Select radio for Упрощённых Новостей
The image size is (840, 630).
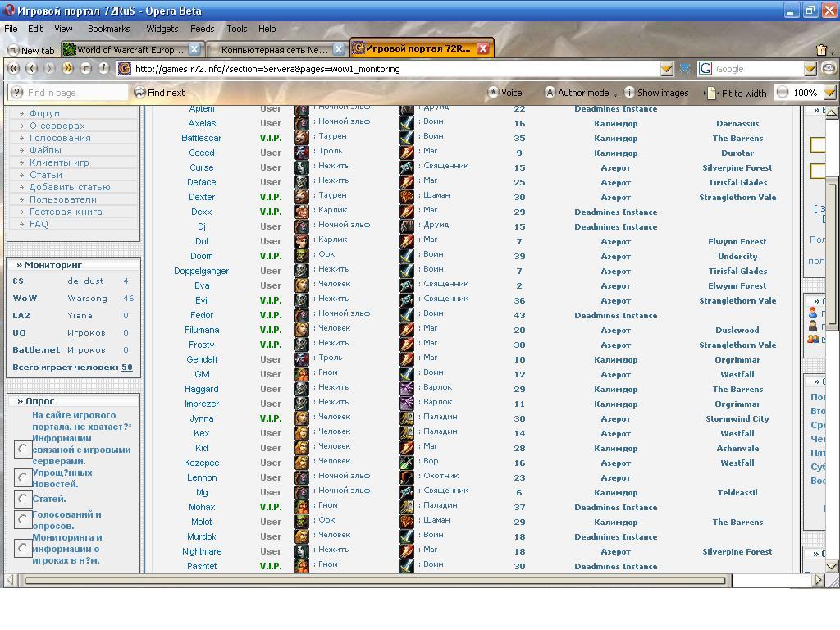tap(22, 478)
